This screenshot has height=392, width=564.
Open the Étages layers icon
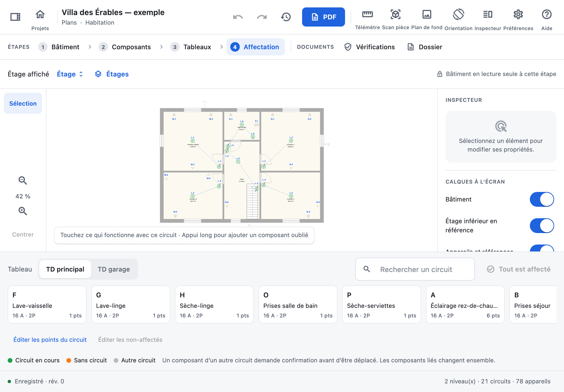point(98,74)
